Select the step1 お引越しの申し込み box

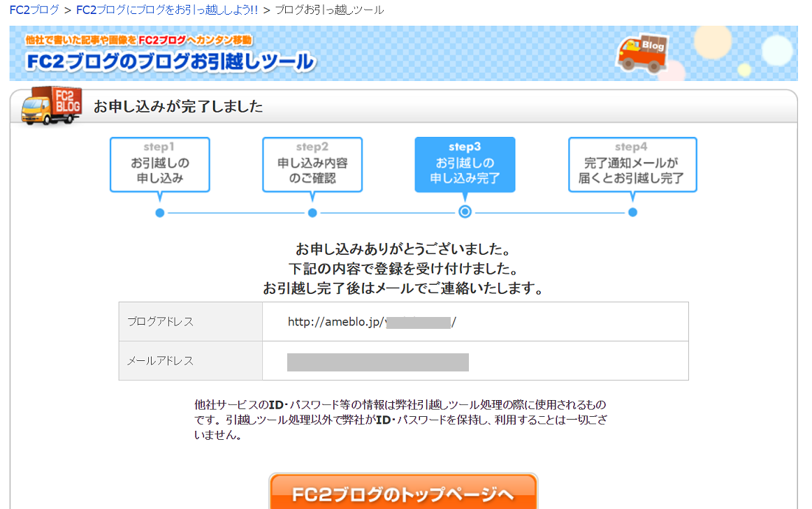[x=160, y=165]
